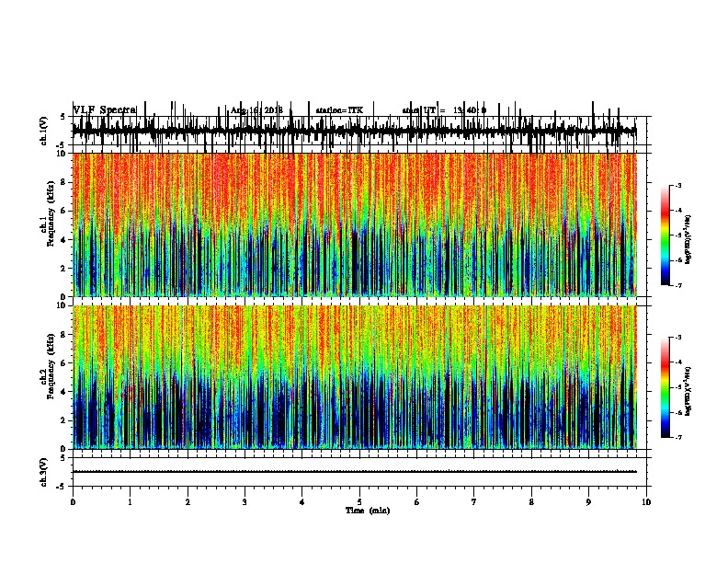Click the "10" time axis tick label
Image resolution: width=728 pixels, height=563 pixels.
tap(646, 501)
